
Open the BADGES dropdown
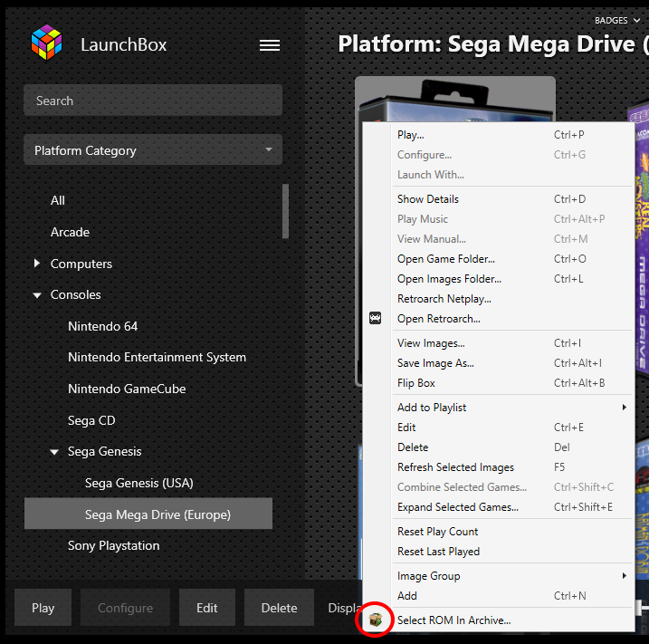tap(617, 20)
